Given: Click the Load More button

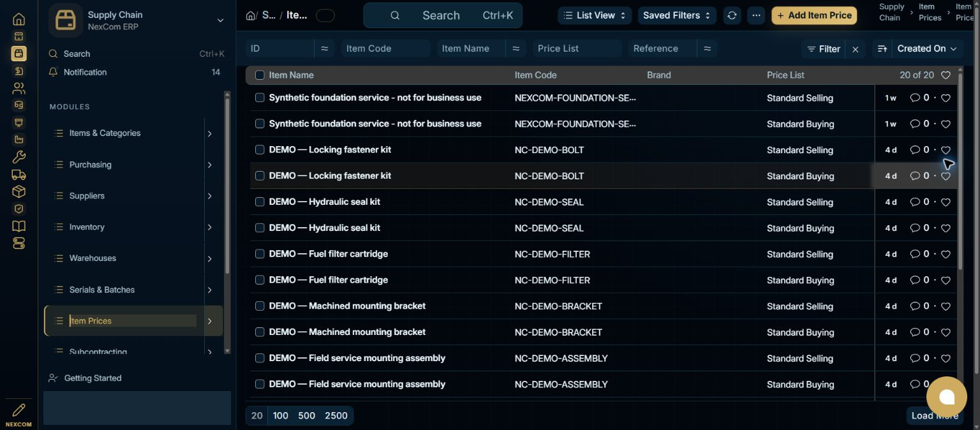Looking at the screenshot, I should point(935,415).
